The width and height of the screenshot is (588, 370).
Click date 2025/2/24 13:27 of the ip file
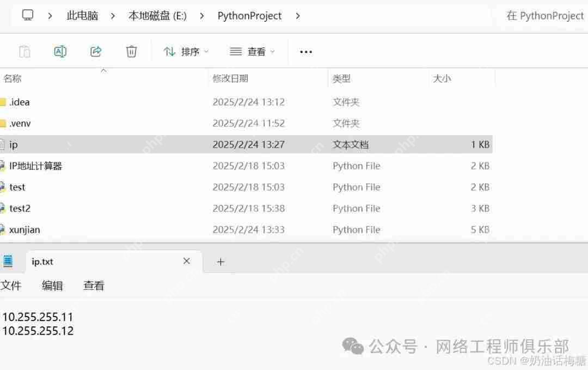pyautogui.click(x=249, y=144)
